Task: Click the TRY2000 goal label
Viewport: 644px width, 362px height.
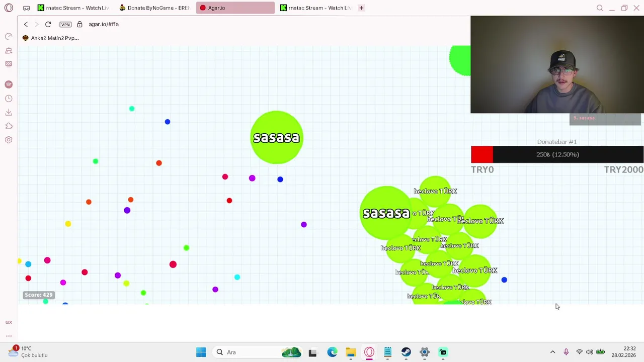Action: 623,169
